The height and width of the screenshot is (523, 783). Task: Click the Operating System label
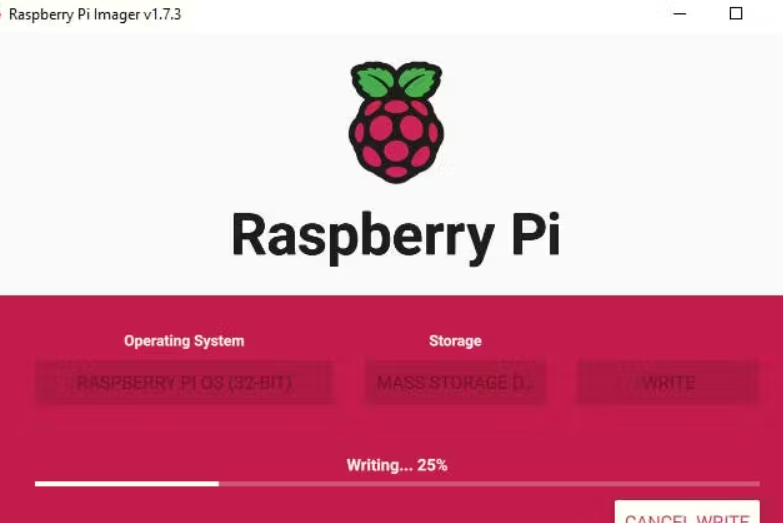click(184, 341)
